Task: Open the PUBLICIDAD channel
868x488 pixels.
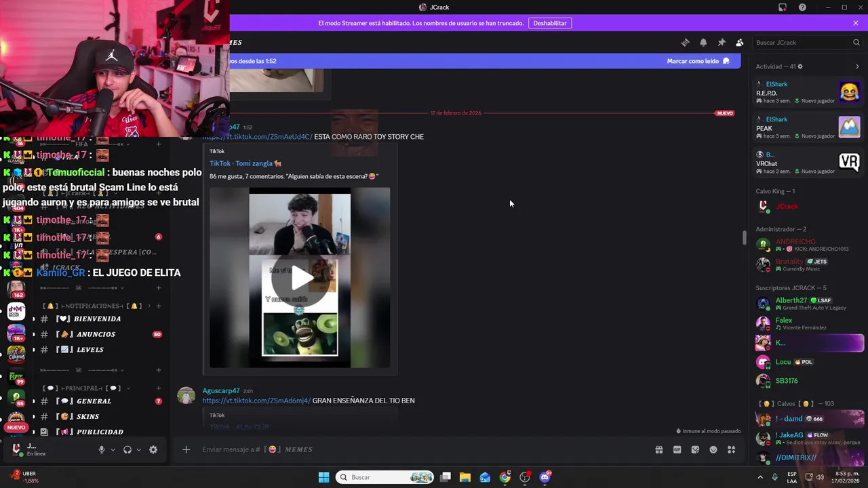Action: tap(100, 432)
